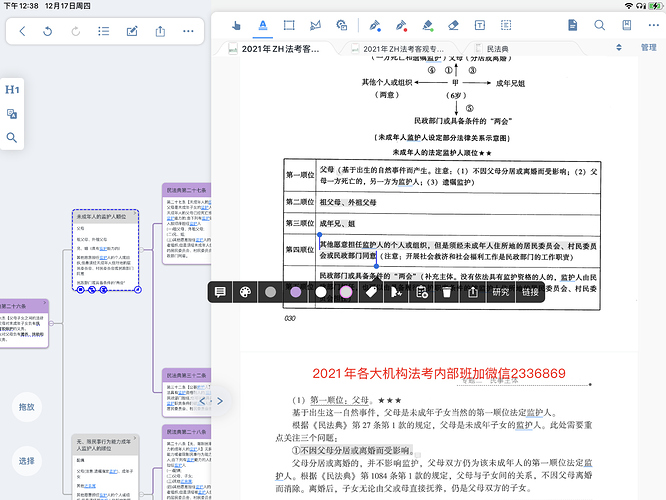Open the clipboard-plus copy icon

coord(422,292)
